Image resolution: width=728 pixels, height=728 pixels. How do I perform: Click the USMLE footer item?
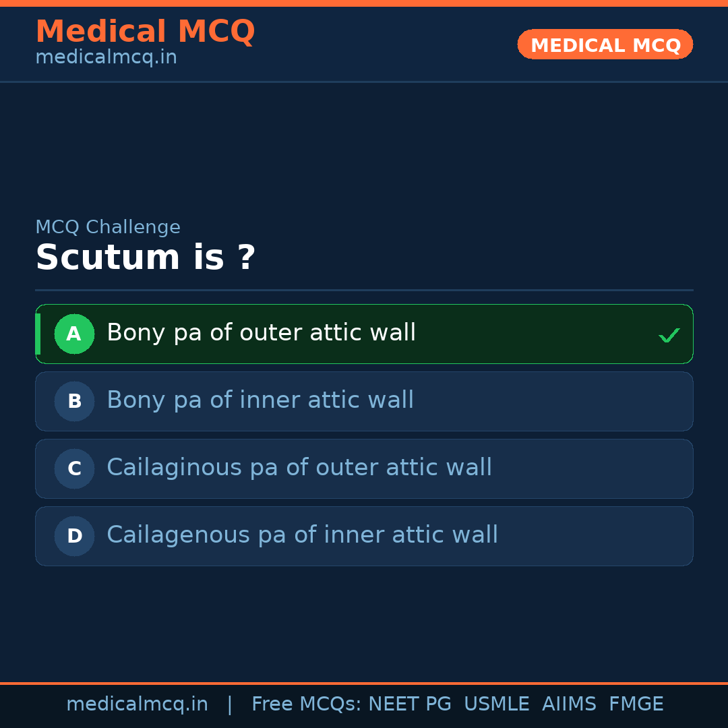coord(497,704)
